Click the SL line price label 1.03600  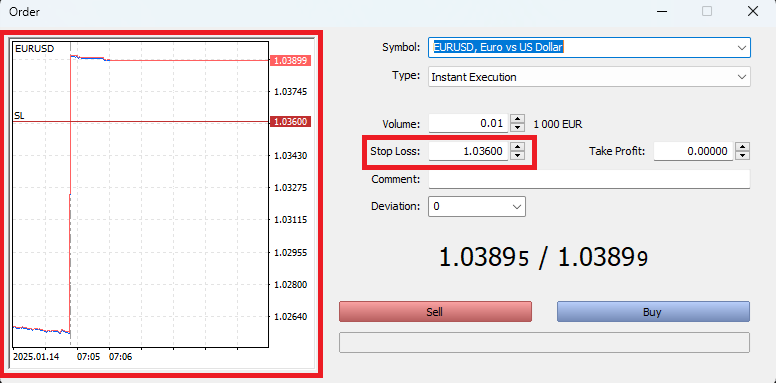coord(291,122)
